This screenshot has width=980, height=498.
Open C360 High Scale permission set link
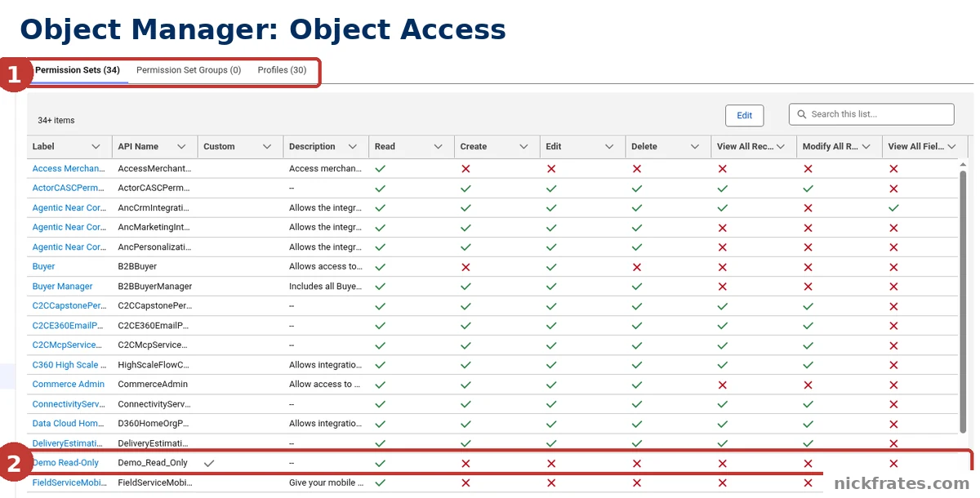[x=69, y=365]
